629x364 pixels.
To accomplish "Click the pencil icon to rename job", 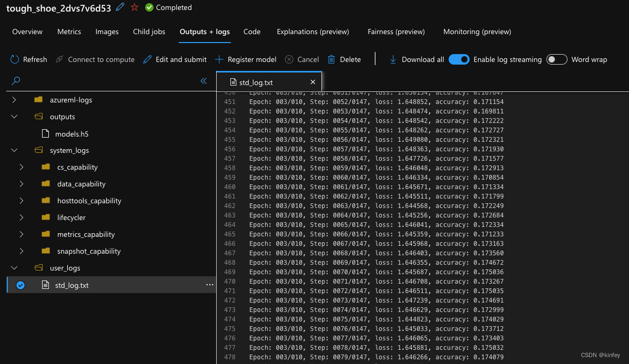I will point(120,7).
